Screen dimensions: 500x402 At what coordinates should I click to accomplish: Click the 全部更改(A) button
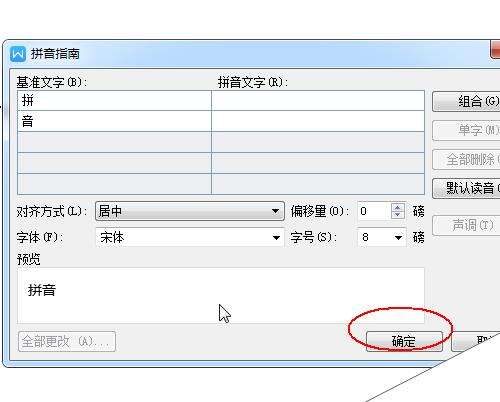(67, 341)
